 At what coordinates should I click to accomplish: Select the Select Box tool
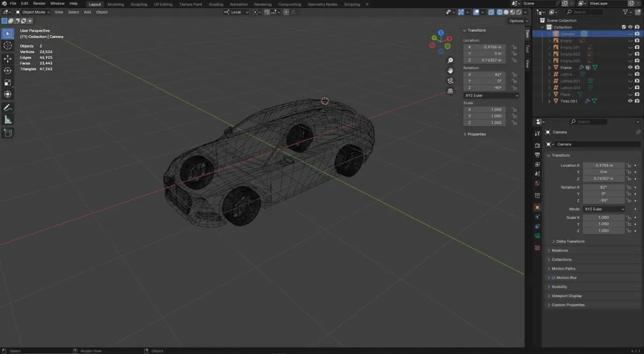pyautogui.click(x=8, y=34)
